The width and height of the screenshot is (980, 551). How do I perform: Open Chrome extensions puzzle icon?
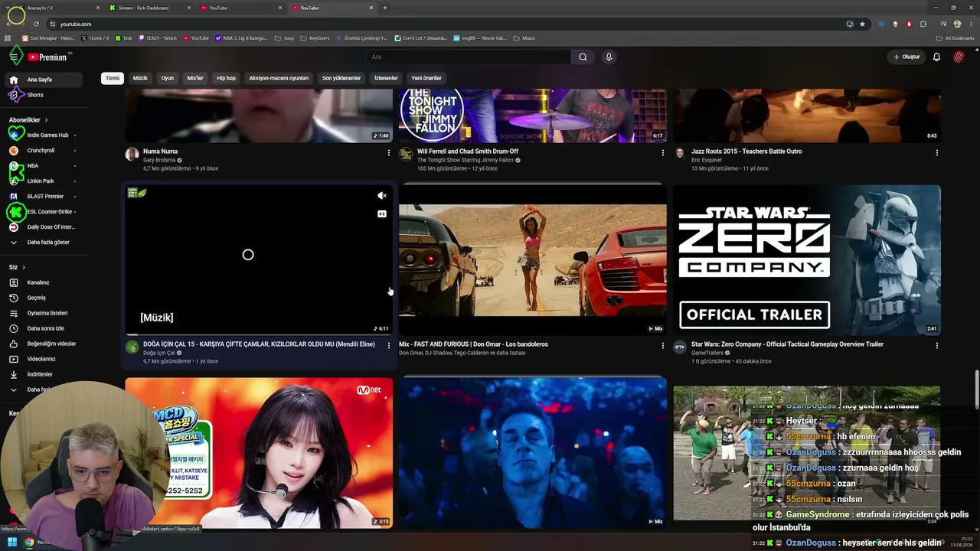pyautogui.click(x=923, y=24)
